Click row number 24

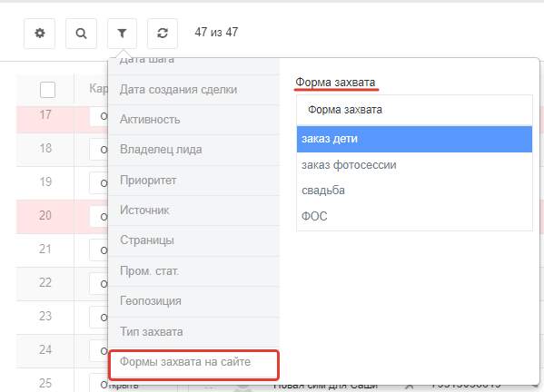click(x=45, y=349)
